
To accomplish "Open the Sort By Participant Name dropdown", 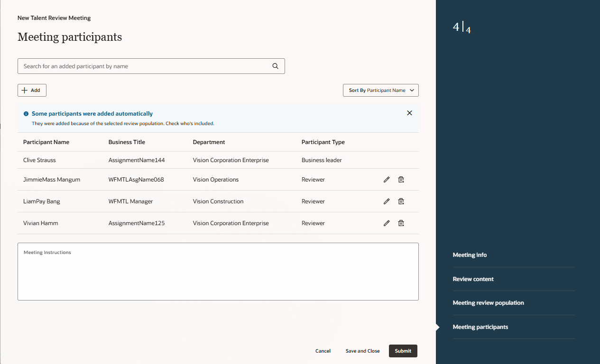I will click(381, 90).
